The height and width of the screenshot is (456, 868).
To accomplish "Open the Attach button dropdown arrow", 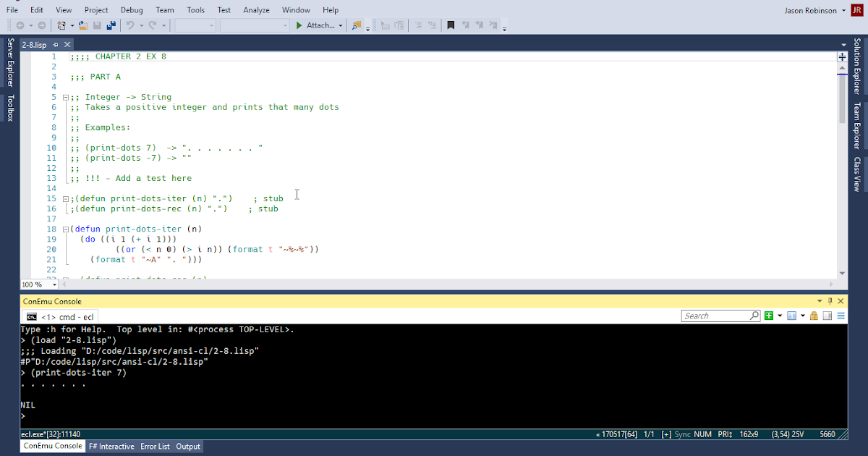I will point(341,25).
